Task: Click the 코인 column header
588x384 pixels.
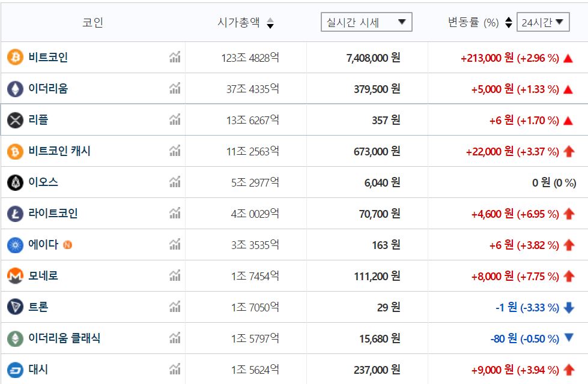Action: (92, 23)
